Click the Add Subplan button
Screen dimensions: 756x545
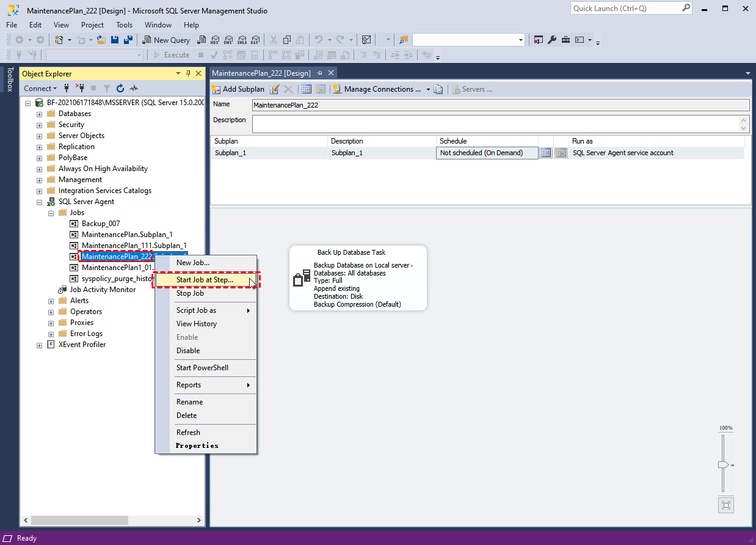pyautogui.click(x=238, y=89)
